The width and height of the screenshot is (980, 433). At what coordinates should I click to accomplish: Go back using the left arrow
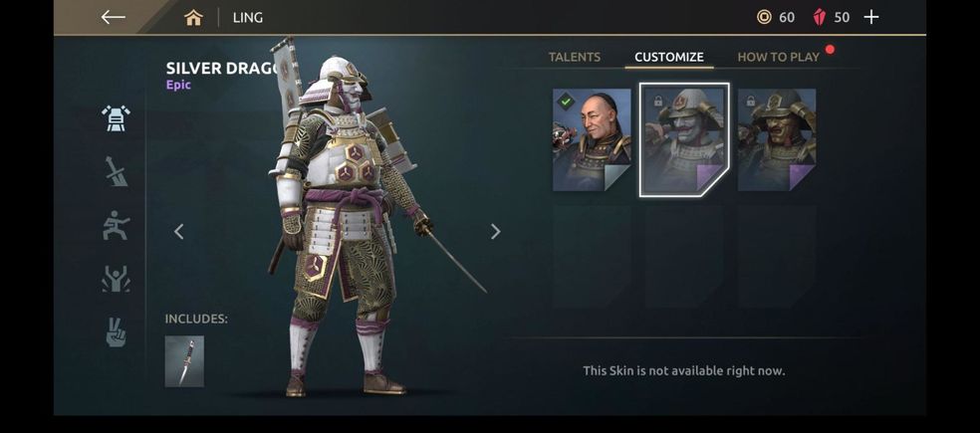114,17
